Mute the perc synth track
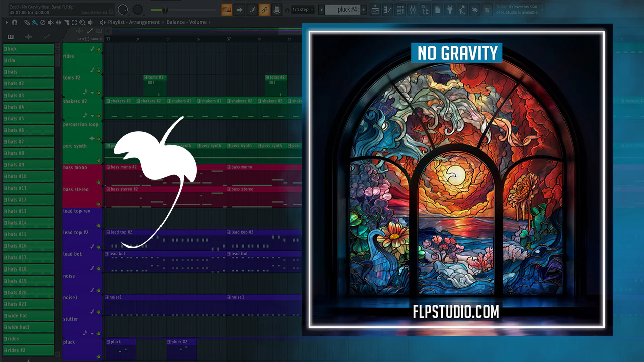The height and width of the screenshot is (362, 644). click(x=99, y=160)
